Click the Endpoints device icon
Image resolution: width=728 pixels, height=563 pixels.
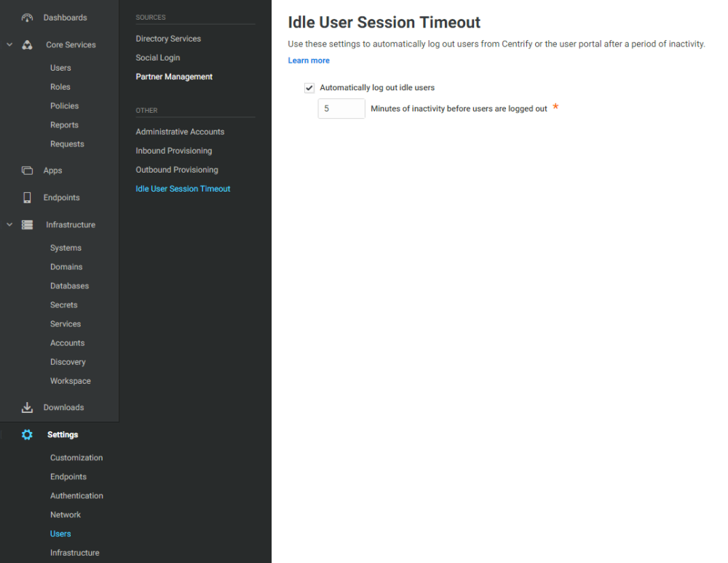click(x=27, y=197)
